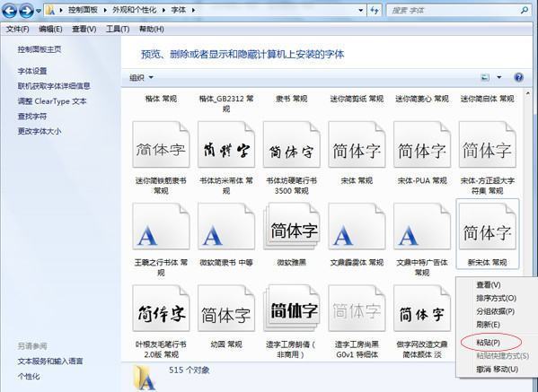Image resolution: width=538 pixels, height=392 pixels.
Task: Click the 迷你简剪纸 常规 font label
Action: (x=357, y=99)
